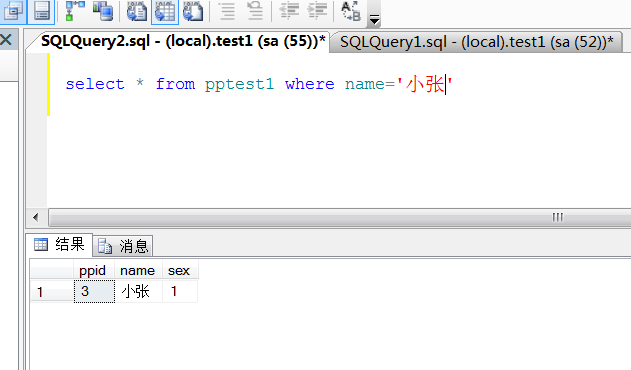Open Specify Values for Template Parameters
The height and width of the screenshot is (370, 631).
tap(351, 11)
